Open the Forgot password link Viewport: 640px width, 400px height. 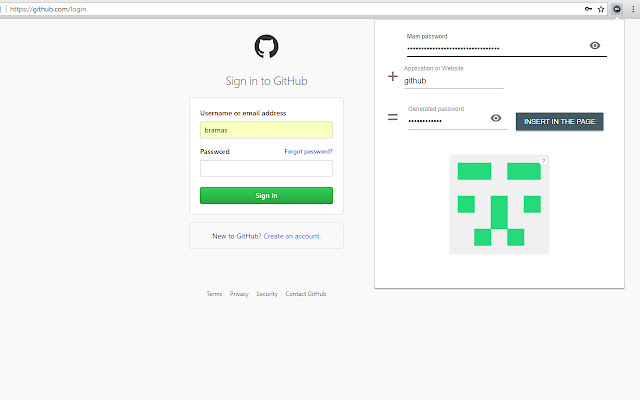(309, 151)
